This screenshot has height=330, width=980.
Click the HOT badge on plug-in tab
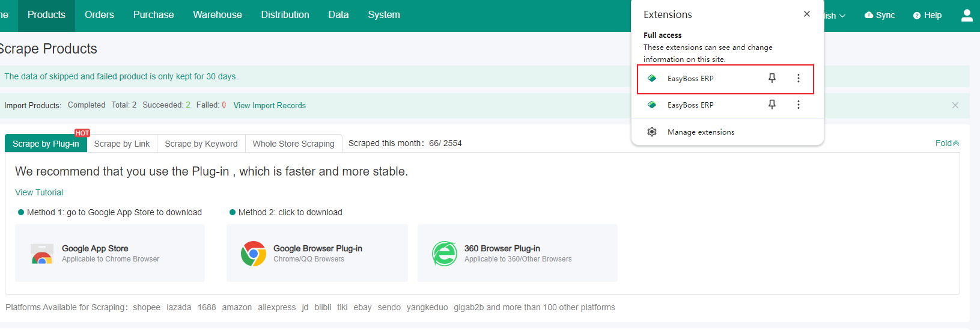tap(82, 133)
